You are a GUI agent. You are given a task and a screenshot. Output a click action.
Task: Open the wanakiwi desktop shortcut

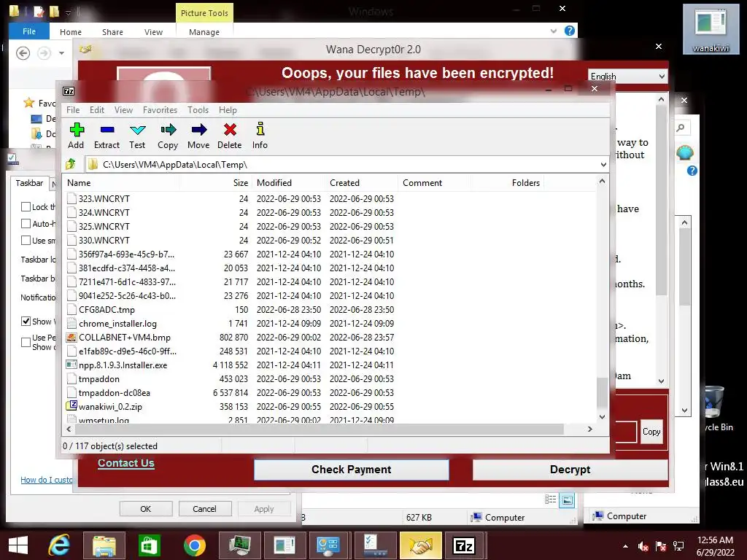tap(711, 28)
